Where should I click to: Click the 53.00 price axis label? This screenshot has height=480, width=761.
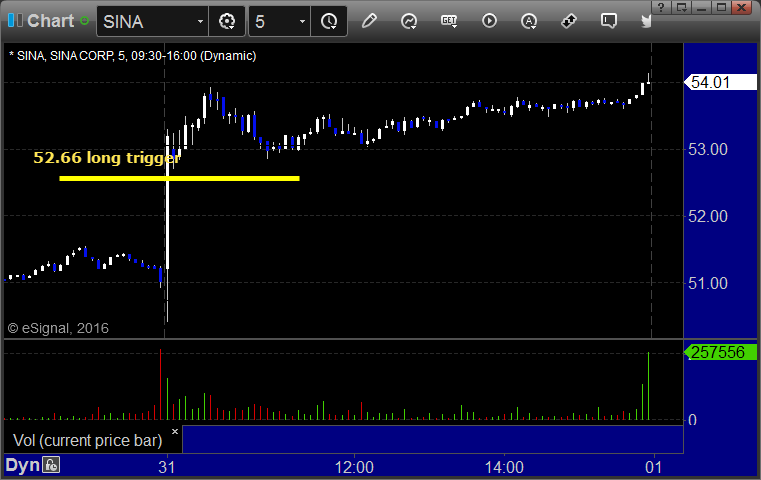708,149
